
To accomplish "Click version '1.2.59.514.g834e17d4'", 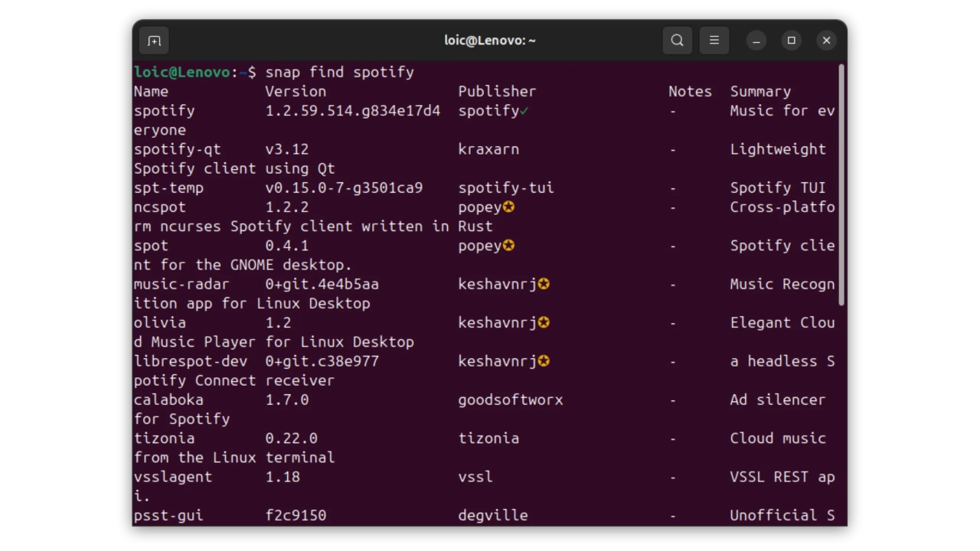I will click(x=353, y=111).
